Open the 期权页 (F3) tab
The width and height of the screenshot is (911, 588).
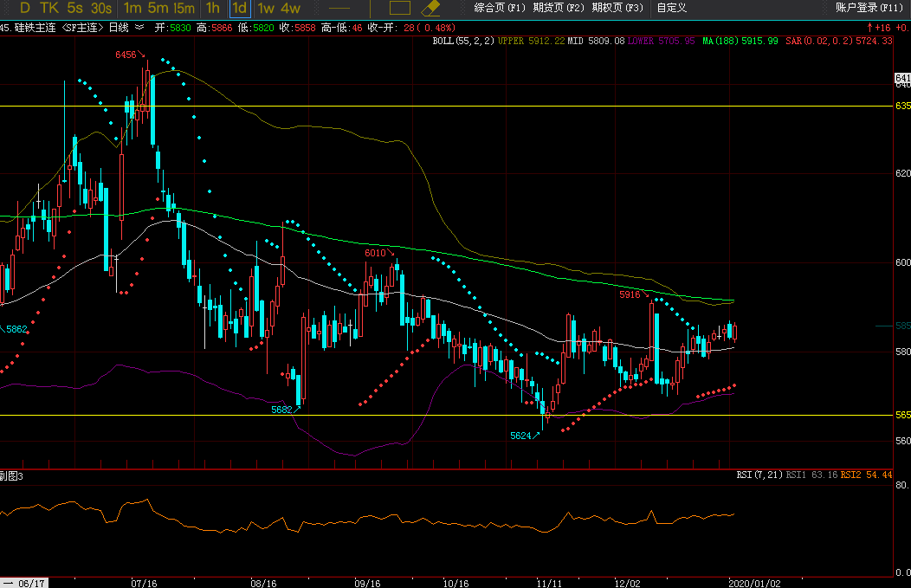point(617,8)
